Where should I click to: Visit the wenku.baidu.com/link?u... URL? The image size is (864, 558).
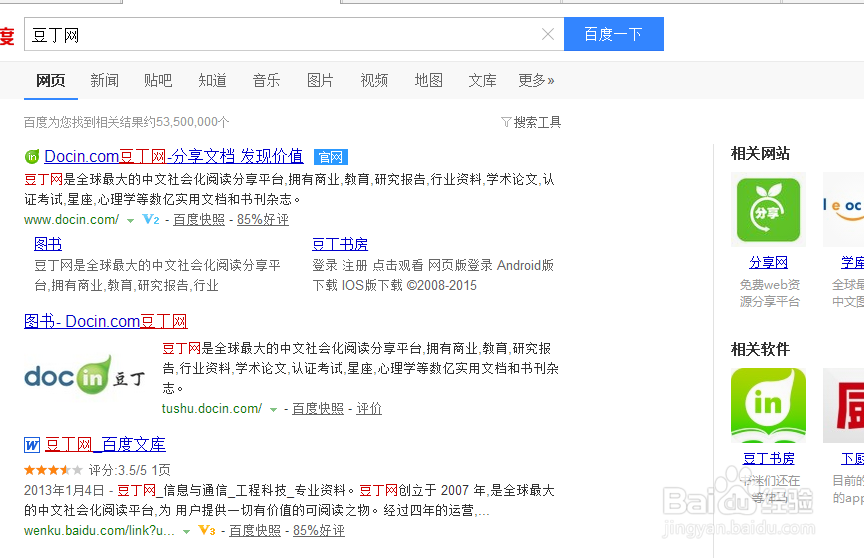pyautogui.click(x=99, y=531)
